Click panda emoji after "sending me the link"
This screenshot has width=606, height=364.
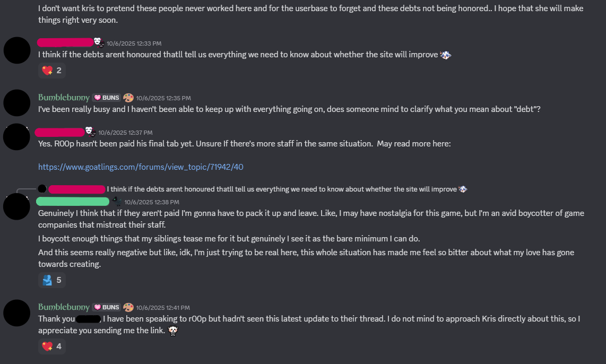click(172, 331)
